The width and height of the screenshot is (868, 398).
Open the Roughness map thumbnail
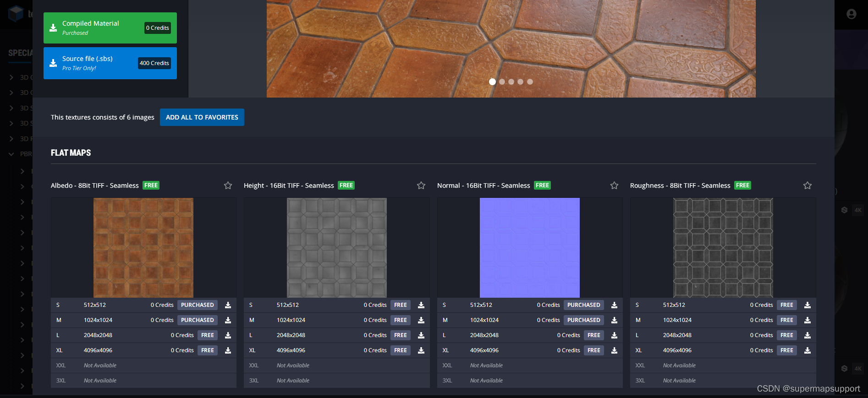click(x=723, y=248)
